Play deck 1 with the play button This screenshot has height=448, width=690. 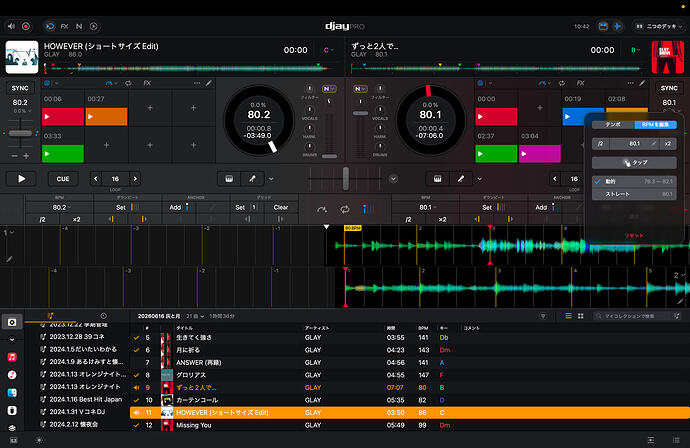tap(21, 179)
